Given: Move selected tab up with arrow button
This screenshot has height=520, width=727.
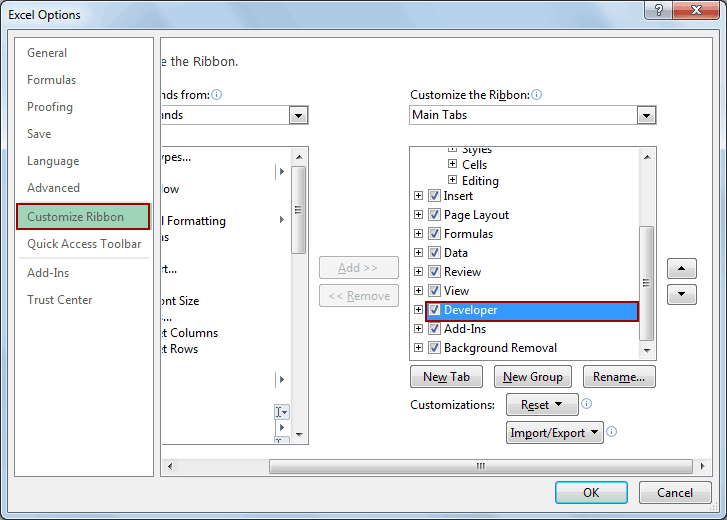Looking at the screenshot, I should 682,269.
